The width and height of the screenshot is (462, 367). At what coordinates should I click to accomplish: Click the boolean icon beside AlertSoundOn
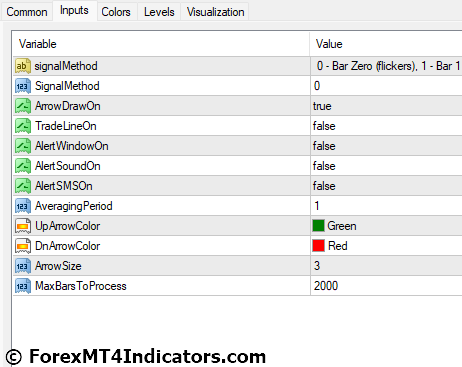(23, 166)
